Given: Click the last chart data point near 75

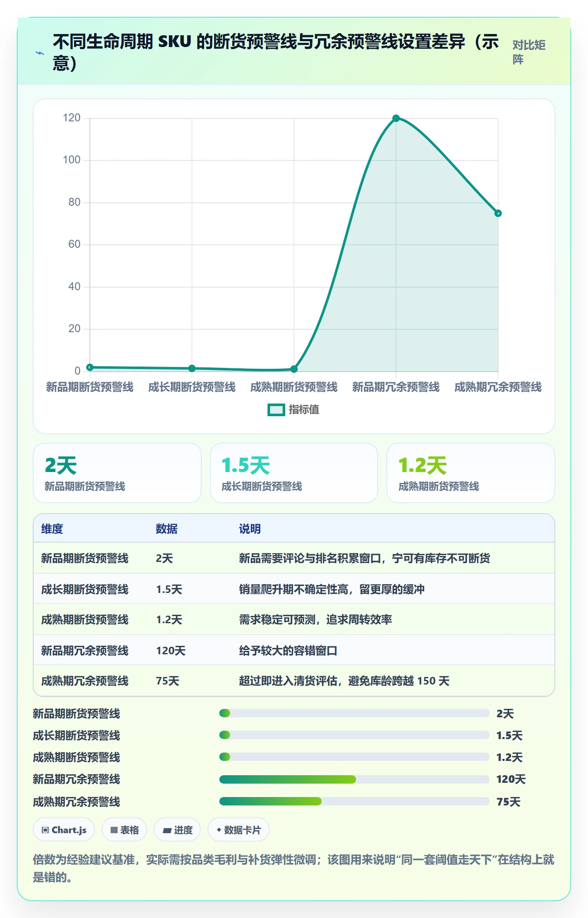Looking at the screenshot, I should [x=498, y=213].
